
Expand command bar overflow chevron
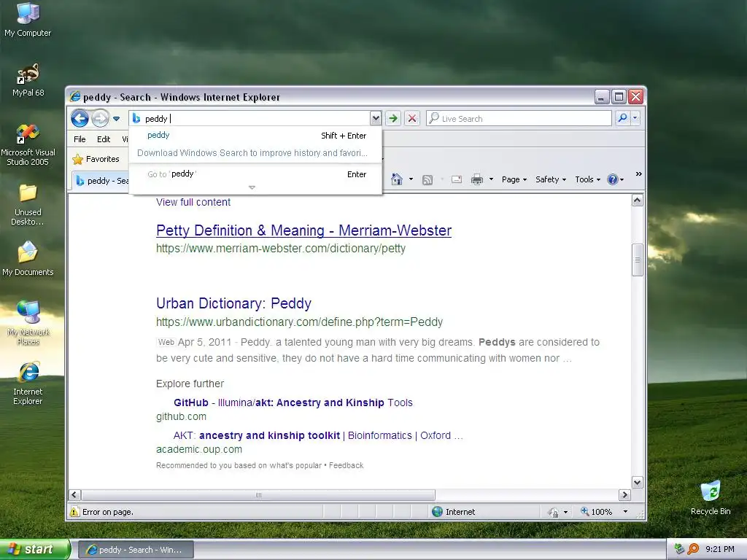click(x=639, y=174)
